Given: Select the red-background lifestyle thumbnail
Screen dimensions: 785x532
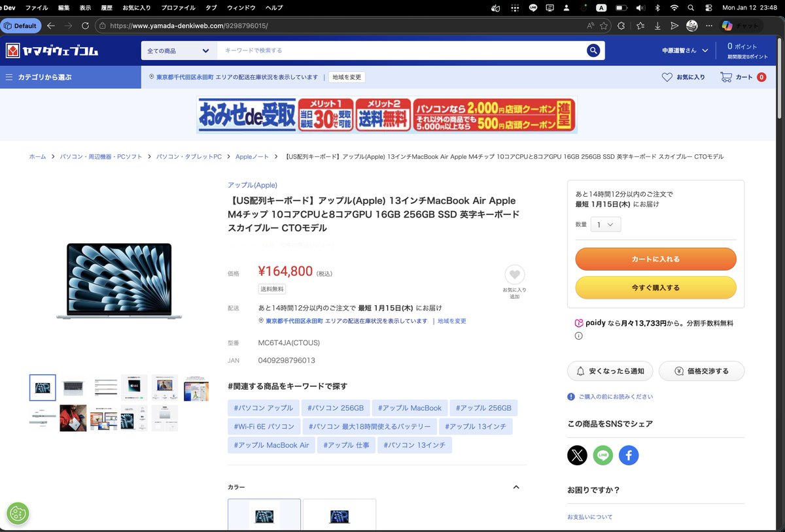Looking at the screenshot, I should (x=73, y=418).
